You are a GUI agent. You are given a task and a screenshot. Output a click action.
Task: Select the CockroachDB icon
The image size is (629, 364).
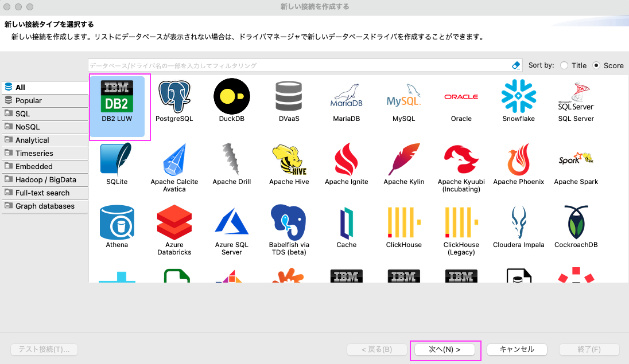[576, 222]
